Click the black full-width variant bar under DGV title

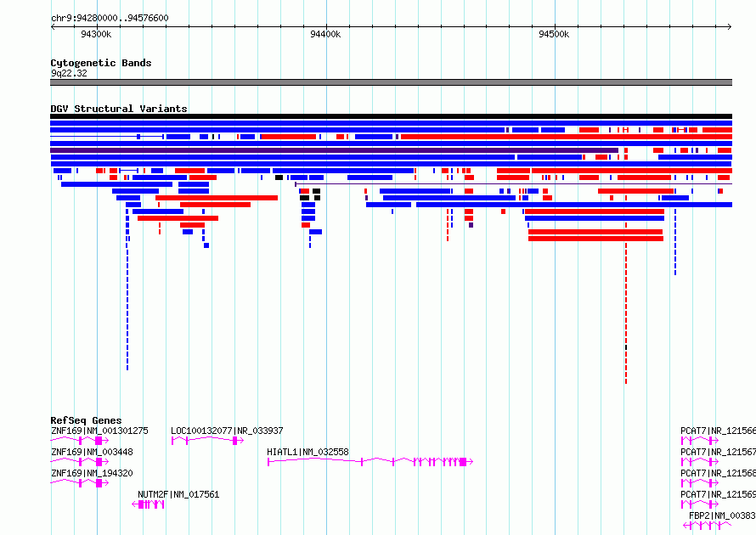[391, 116]
